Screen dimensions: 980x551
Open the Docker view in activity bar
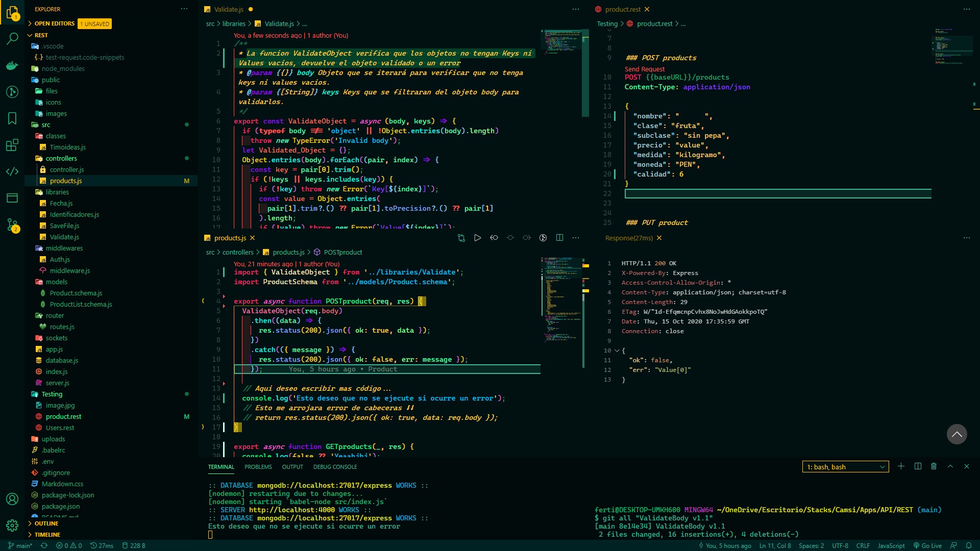[12, 65]
